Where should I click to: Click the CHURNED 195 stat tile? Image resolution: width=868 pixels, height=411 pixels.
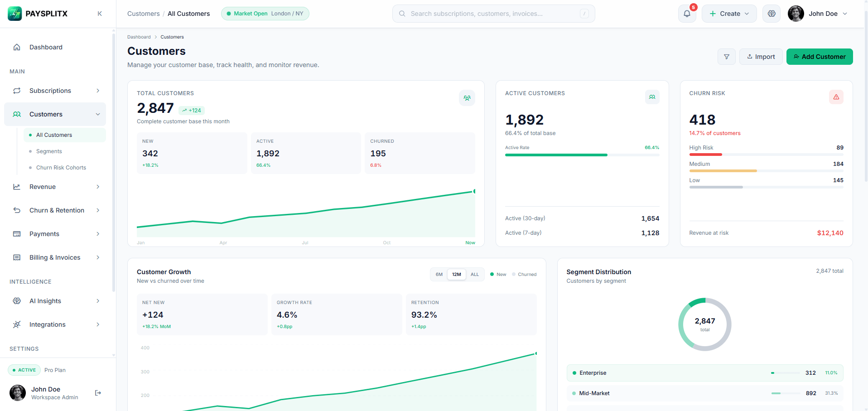tap(420, 153)
